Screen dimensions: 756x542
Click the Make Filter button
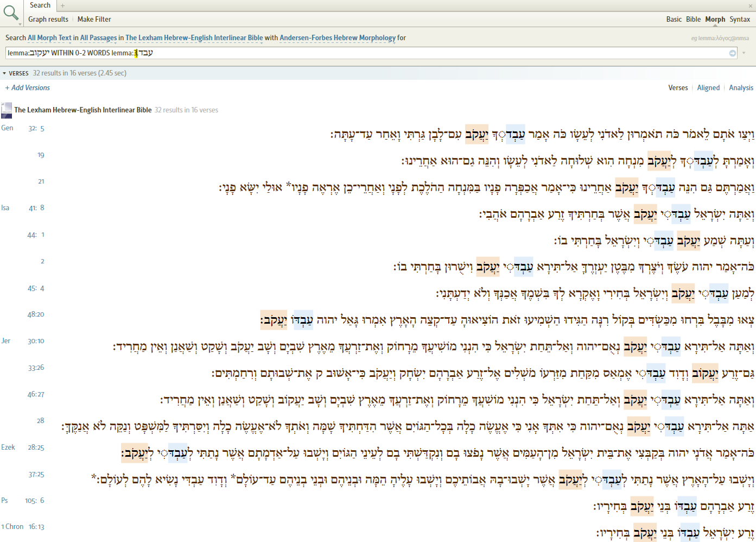[94, 19]
